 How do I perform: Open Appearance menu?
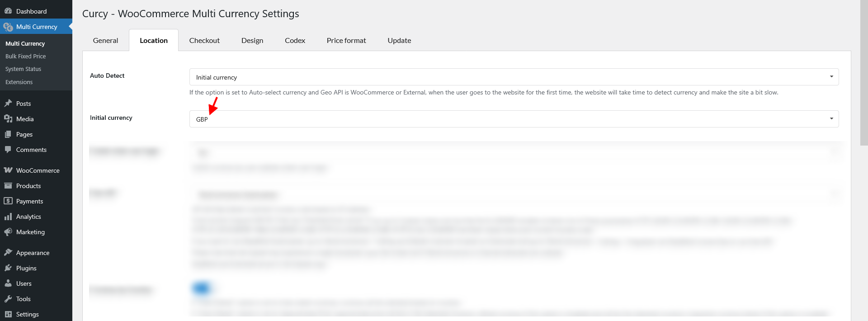(36, 253)
